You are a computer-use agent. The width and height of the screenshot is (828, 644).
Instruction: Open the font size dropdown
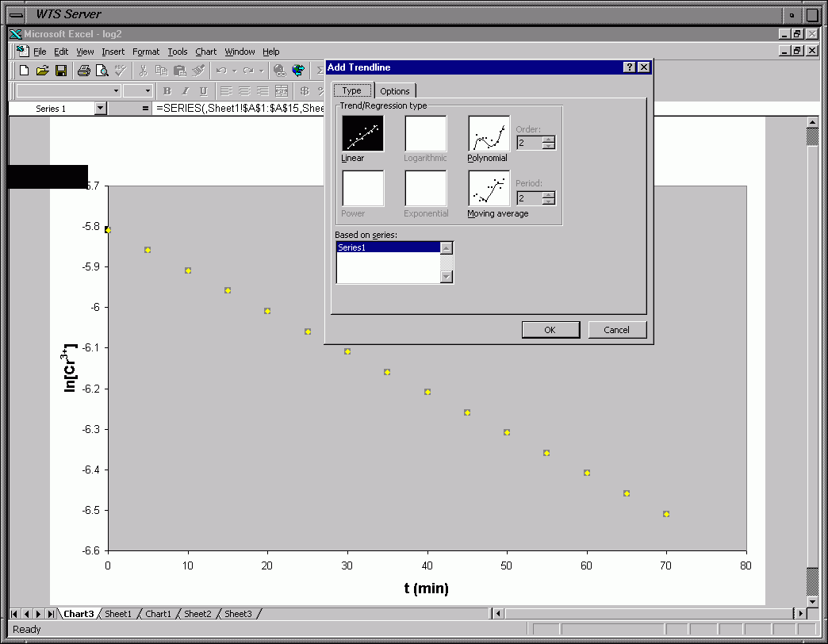[148, 91]
